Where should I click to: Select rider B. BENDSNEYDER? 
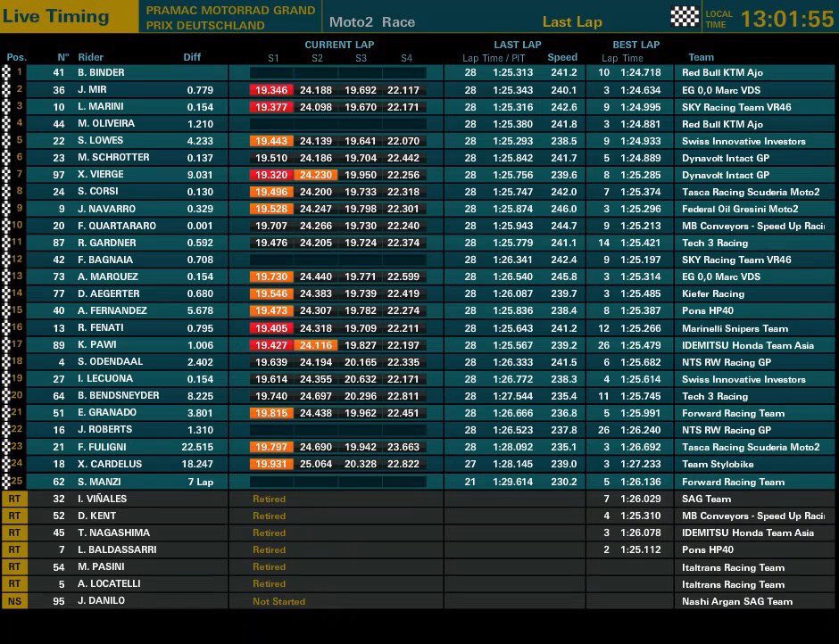point(118,396)
